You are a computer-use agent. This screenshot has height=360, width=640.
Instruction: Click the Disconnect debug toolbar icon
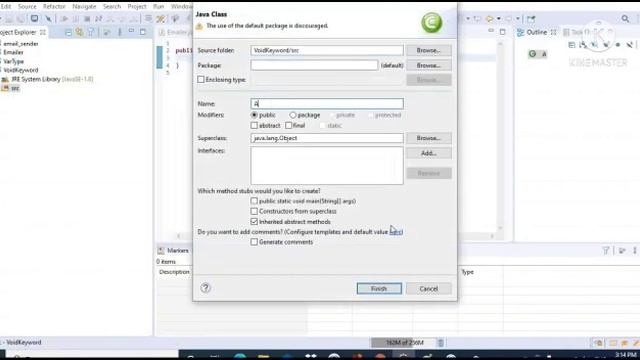pos(98,19)
